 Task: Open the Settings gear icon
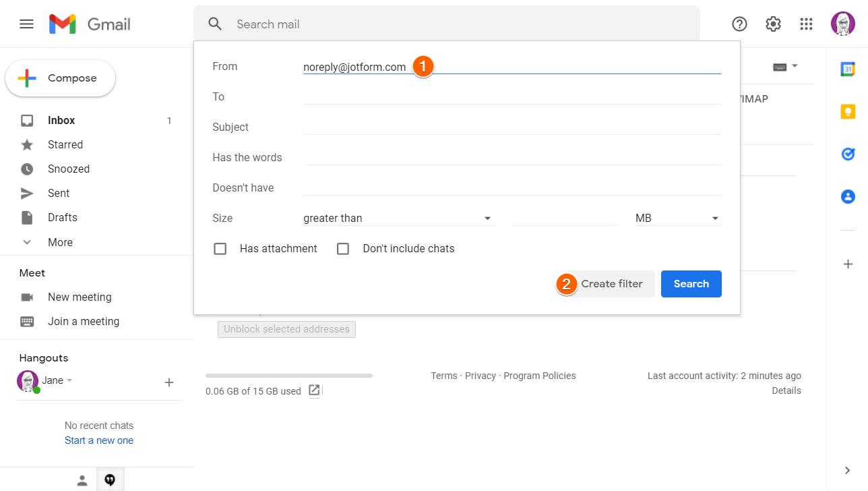(773, 24)
